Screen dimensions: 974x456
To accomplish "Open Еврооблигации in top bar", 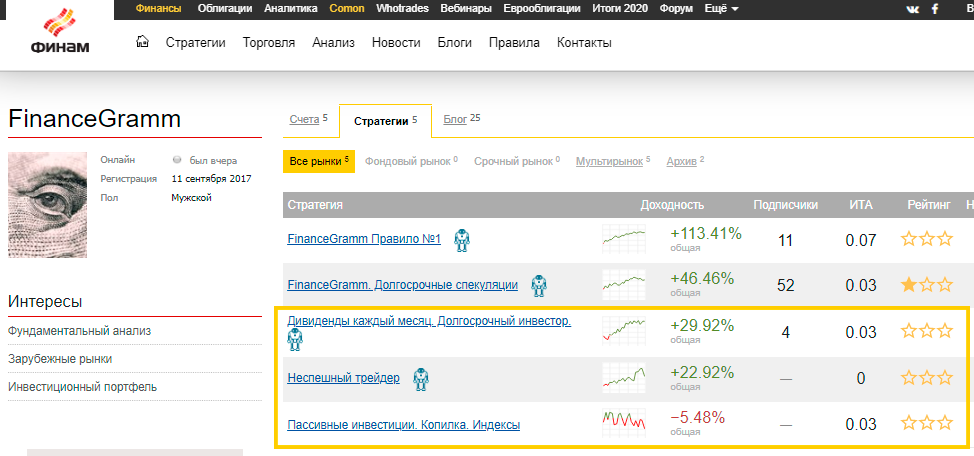I will point(542,9).
